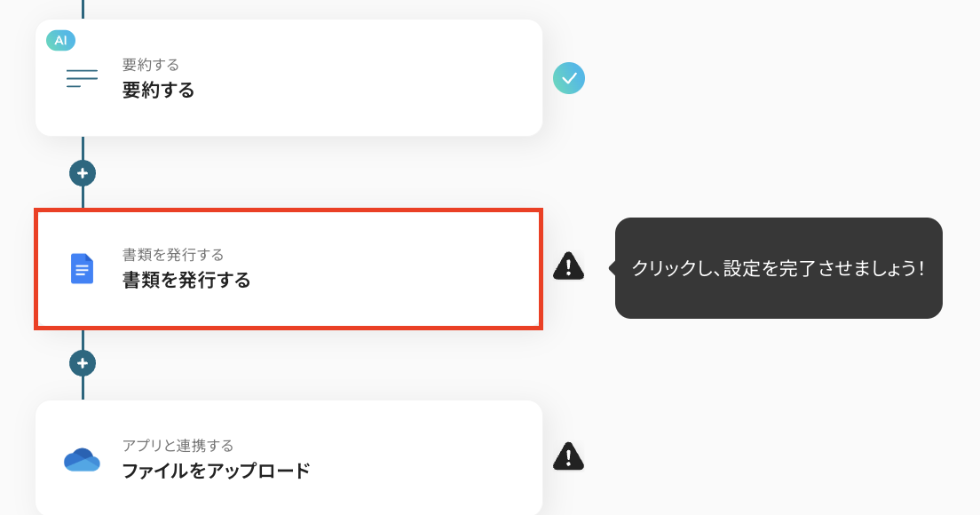Click the connector line above 要約する card
This screenshot has height=515, width=980.
83,9
